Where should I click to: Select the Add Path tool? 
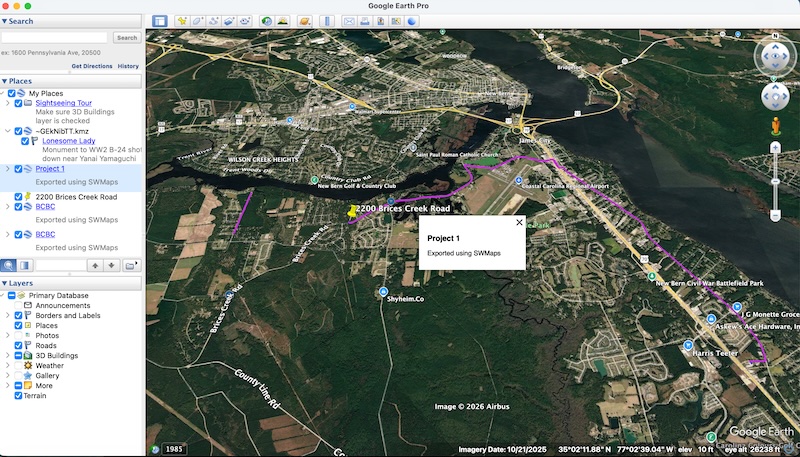coord(214,21)
